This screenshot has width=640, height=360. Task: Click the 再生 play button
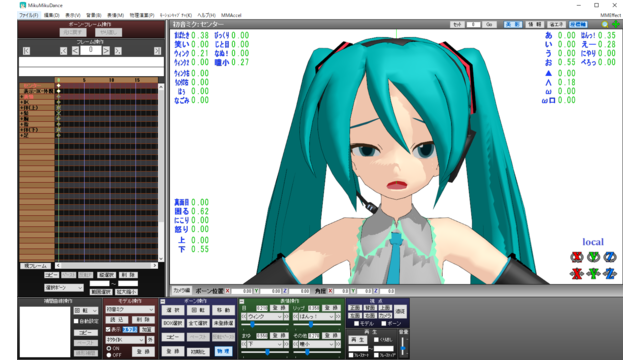[358, 340]
